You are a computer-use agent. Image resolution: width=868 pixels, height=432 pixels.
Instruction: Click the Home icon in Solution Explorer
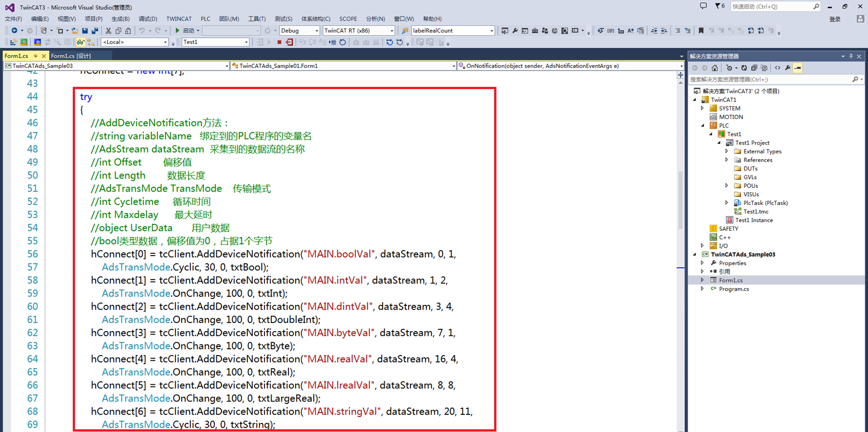click(715, 68)
